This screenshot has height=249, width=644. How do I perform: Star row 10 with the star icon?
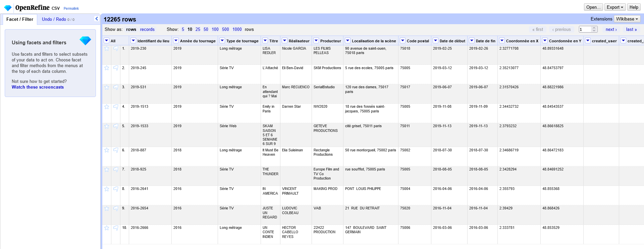tap(107, 228)
